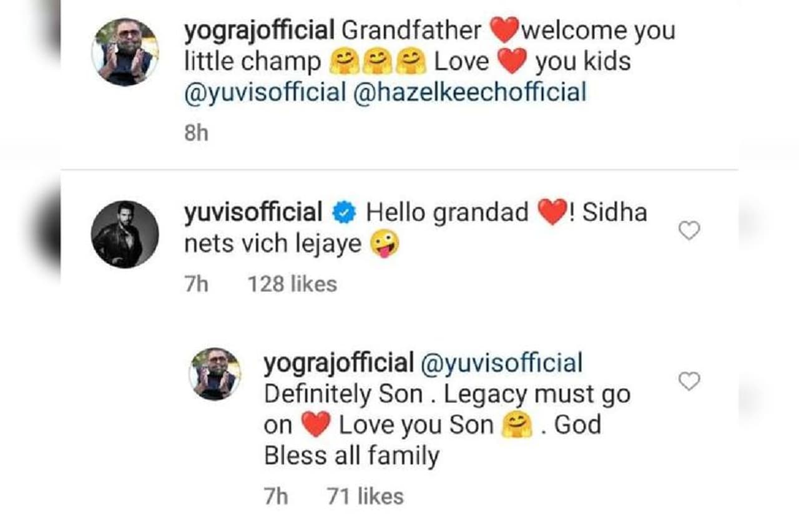Click the yuvisofficial username in second comment

(253, 213)
